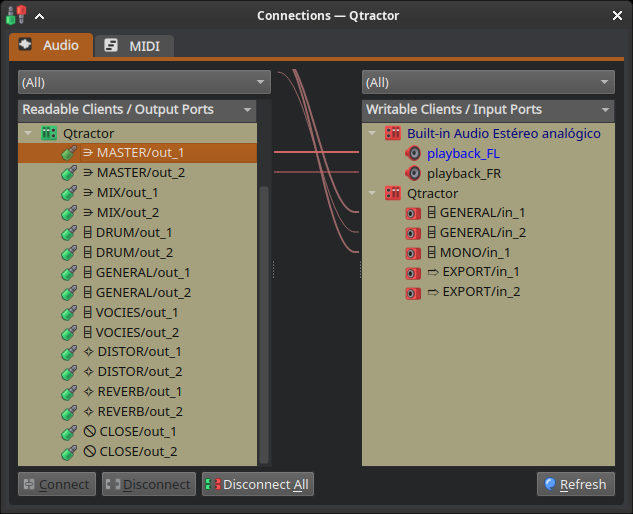Click the plug icon beside REVERB/out_1
The height and width of the screenshot is (514, 633).
(69, 392)
